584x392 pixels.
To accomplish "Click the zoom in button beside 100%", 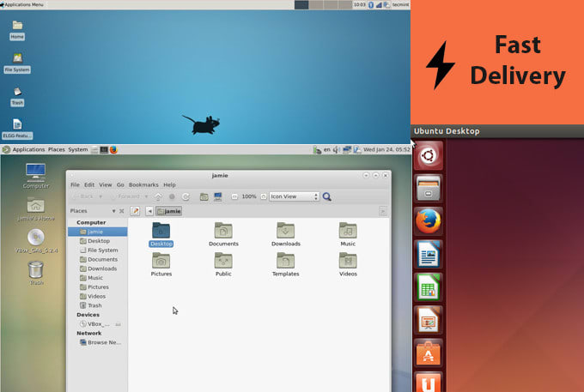I will 263,196.
